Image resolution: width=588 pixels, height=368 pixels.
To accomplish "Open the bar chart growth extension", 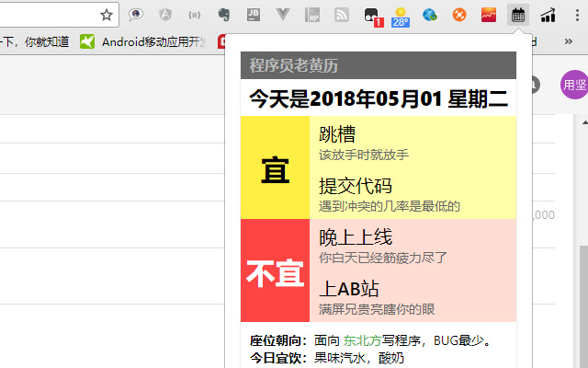I will pos(548,15).
